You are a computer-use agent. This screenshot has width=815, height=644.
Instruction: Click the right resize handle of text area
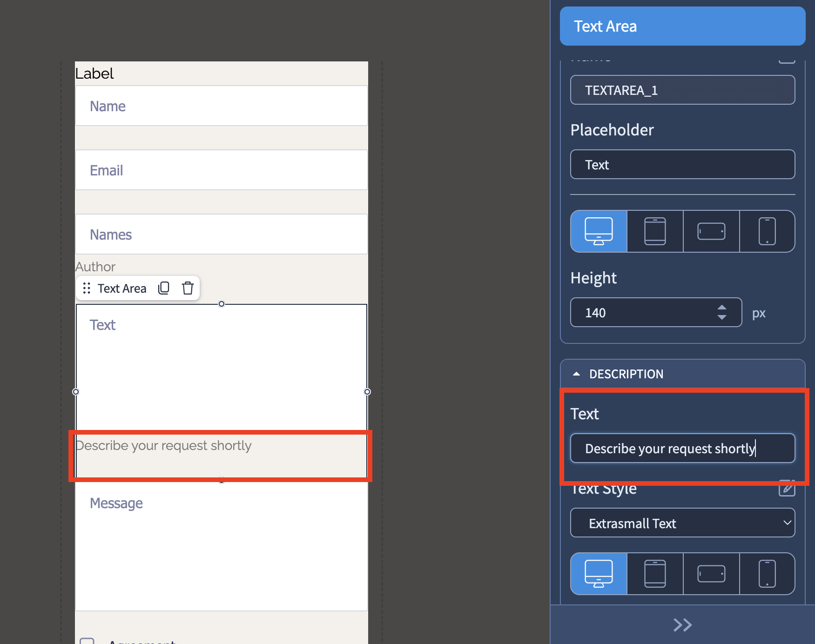point(367,392)
